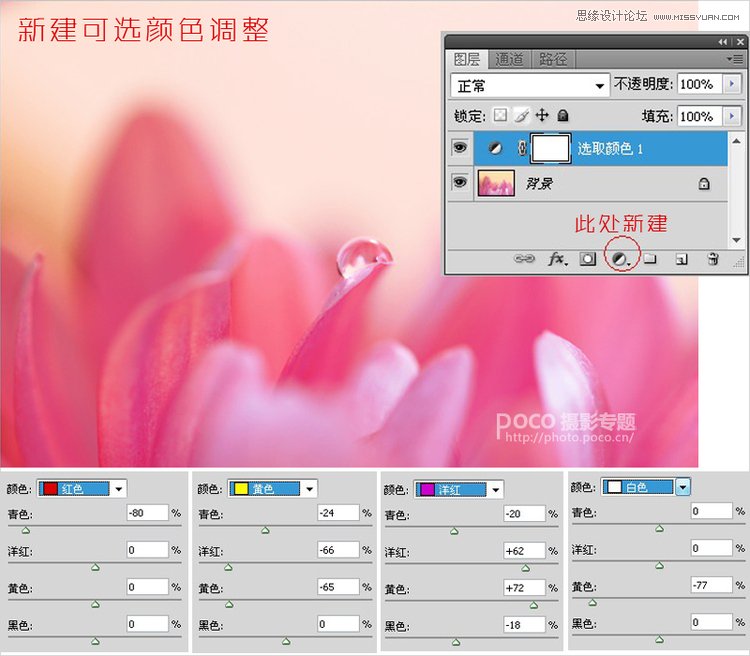Open the 正常 blend mode dropdown
This screenshot has width=750, height=656.
529,85
